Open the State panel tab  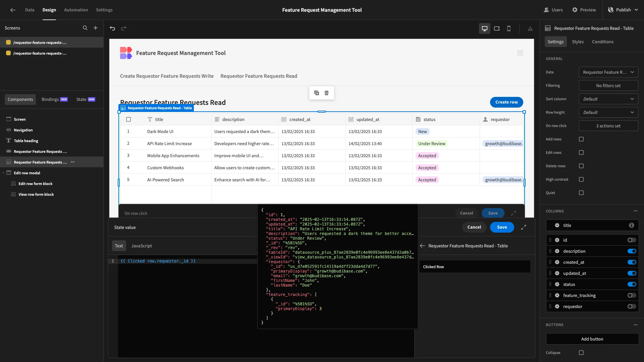coord(86,99)
